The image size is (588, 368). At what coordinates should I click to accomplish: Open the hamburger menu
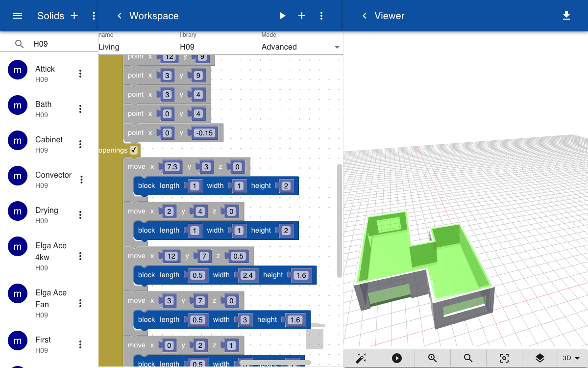tap(18, 16)
